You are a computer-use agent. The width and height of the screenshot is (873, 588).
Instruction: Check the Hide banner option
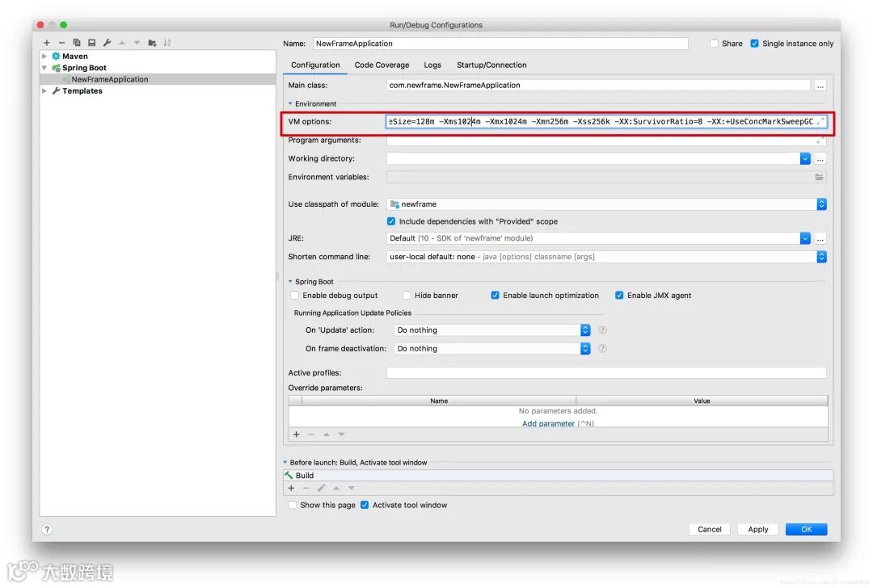click(407, 296)
